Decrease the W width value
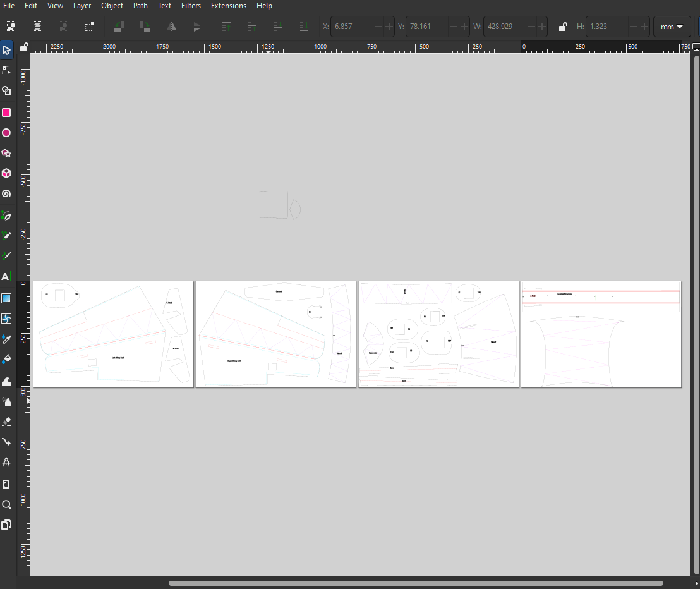 (x=531, y=27)
